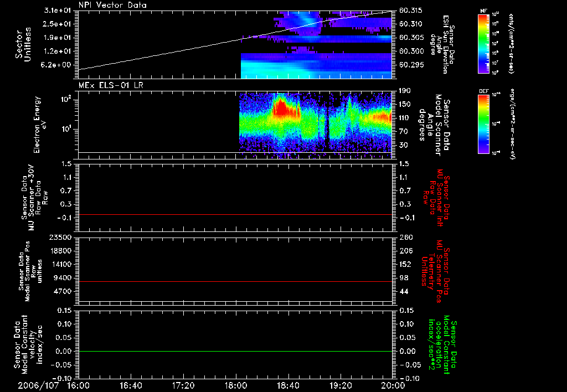
Task: Select the 'NPI Vector Data' panel title
Action: (113, 5)
